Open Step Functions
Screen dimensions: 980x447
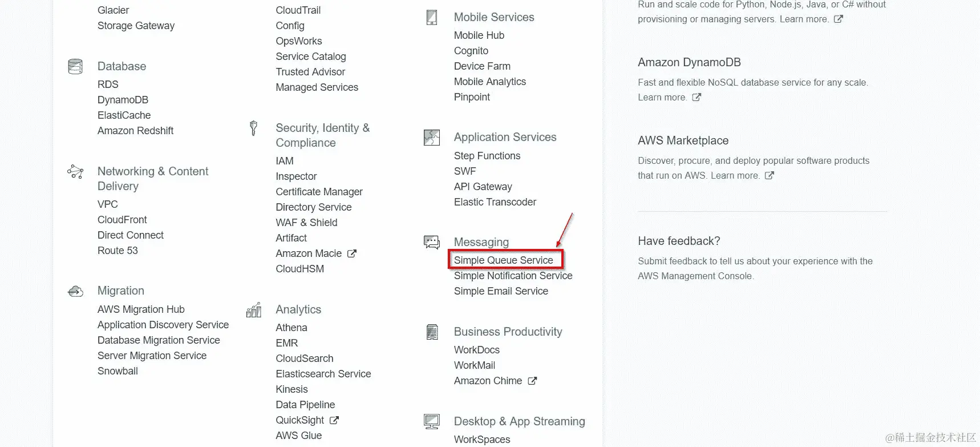click(487, 156)
